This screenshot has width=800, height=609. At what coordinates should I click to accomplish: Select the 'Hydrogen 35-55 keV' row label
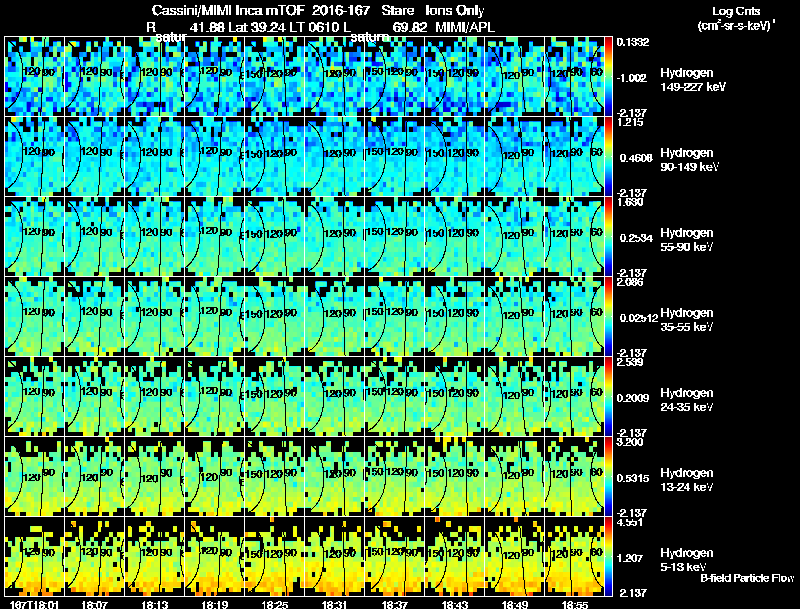(687, 320)
